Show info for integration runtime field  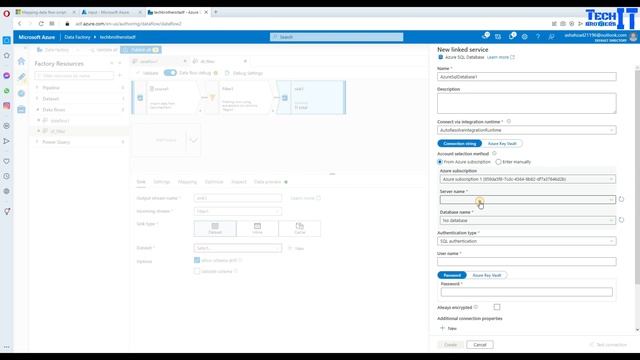pos(509,121)
